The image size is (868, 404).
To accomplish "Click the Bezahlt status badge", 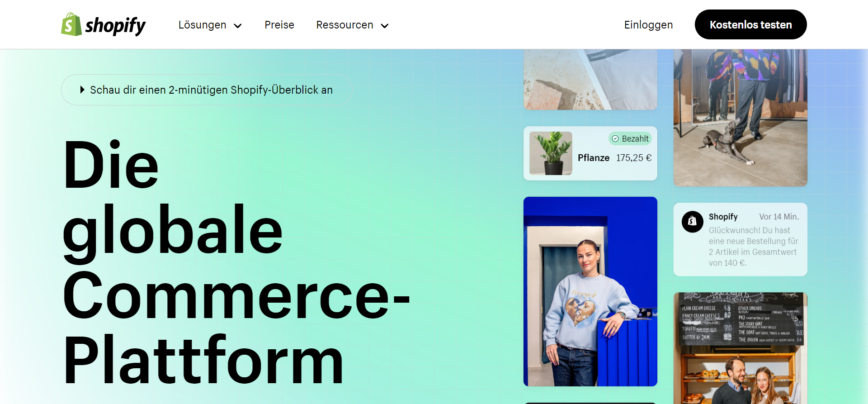I will point(630,139).
